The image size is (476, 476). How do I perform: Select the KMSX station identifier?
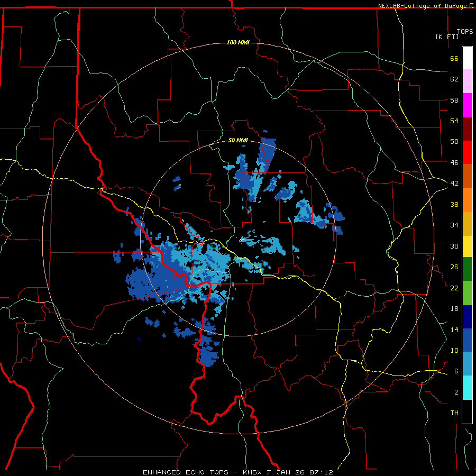[253, 472]
